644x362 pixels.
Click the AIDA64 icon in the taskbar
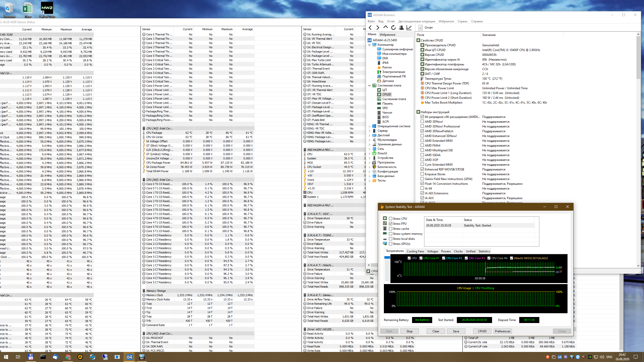coord(129,357)
